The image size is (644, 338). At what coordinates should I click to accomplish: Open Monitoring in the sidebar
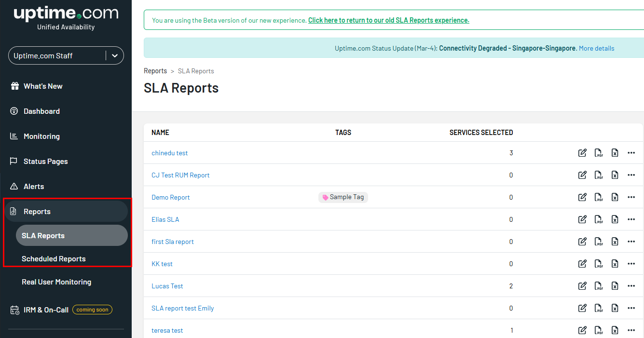[x=41, y=136]
